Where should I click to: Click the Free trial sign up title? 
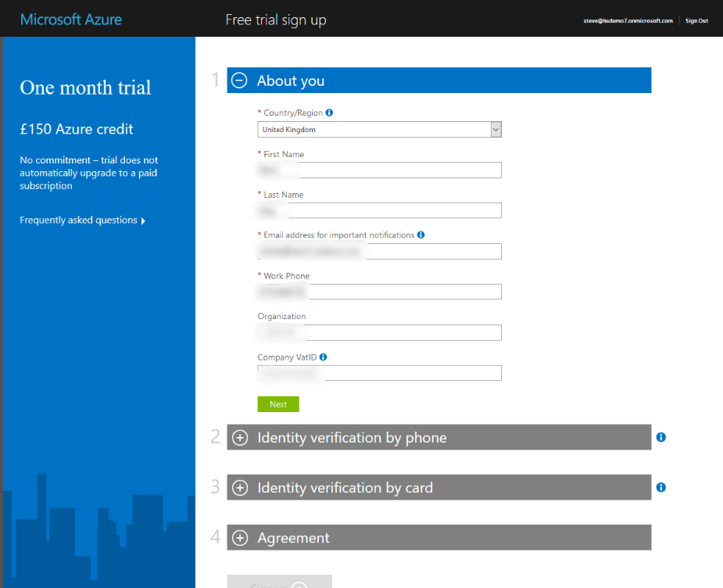tap(276, 20)
